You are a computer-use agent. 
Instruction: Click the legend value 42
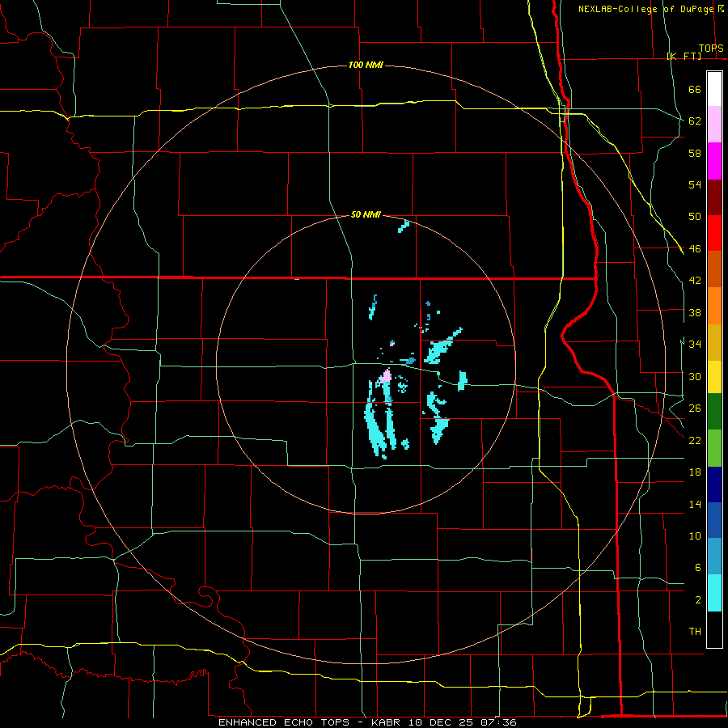click(x=695, y=281)
